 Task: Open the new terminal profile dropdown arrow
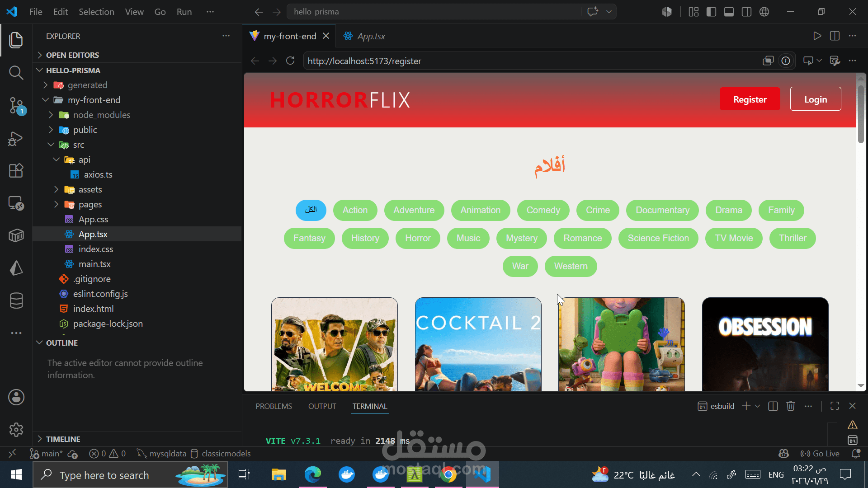point(758,406)
